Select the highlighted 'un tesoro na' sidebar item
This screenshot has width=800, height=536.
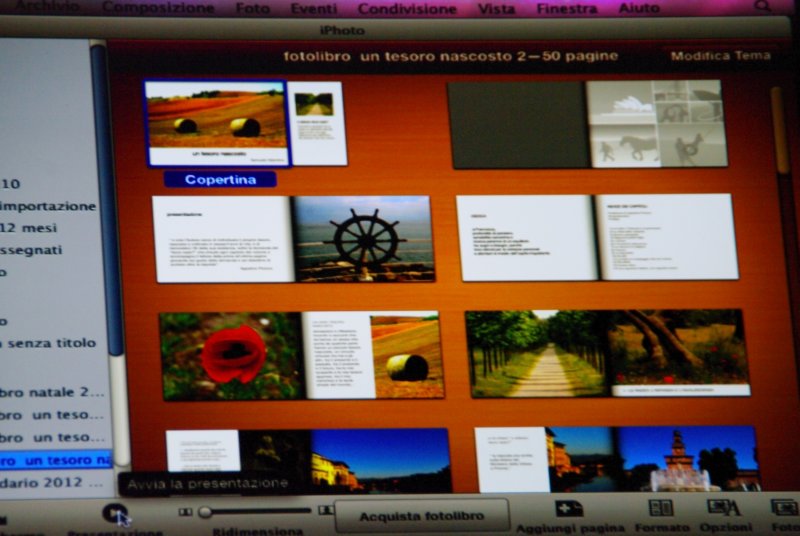point(56,461)
